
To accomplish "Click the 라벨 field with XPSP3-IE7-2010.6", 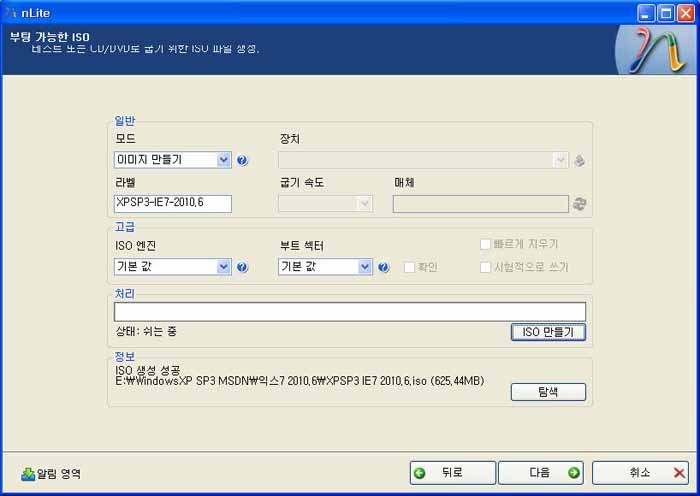I will [x=172, y=204].
